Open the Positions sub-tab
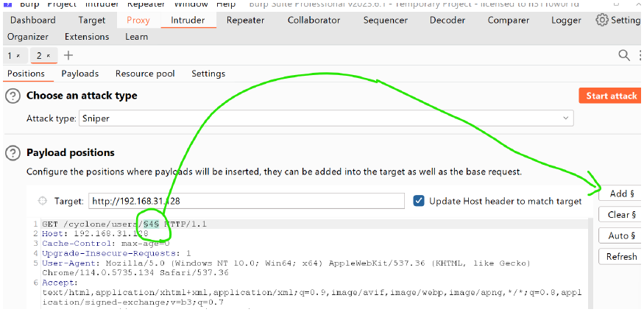Viewport: 644px width, 312px height. coord(26,74)
